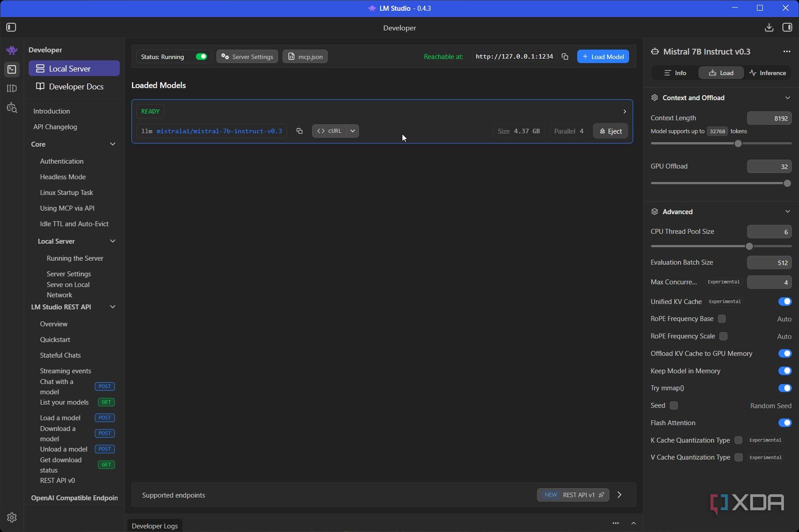Screen dimensions: 799x532
Task: Open Developer Logs three-dot options
Action: pyautogui.click(x=616, y=523)
